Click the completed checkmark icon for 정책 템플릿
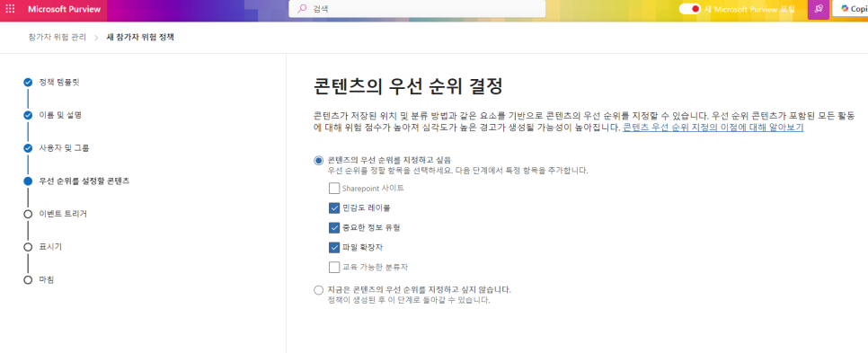 coord(28,83)
